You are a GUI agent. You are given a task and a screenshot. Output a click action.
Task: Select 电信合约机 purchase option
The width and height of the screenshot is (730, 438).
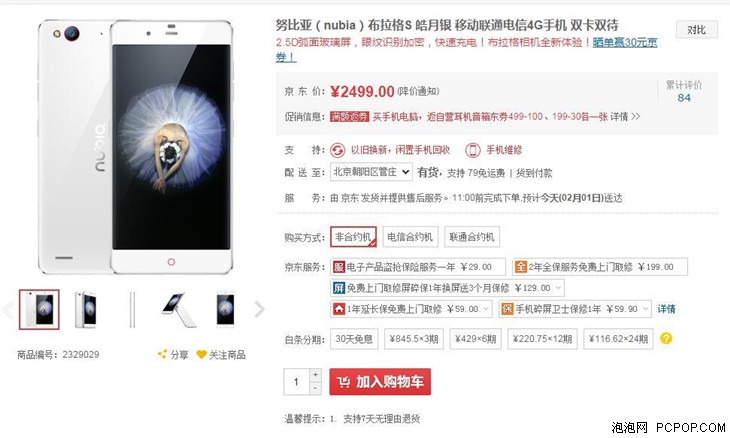pos(410,237)
